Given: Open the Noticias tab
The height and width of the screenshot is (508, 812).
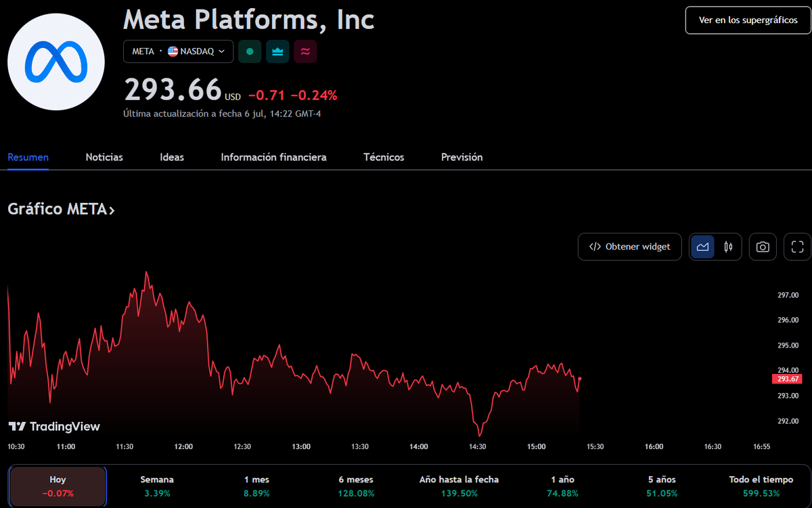Looking at the screenshot, I should coord(104,157).
